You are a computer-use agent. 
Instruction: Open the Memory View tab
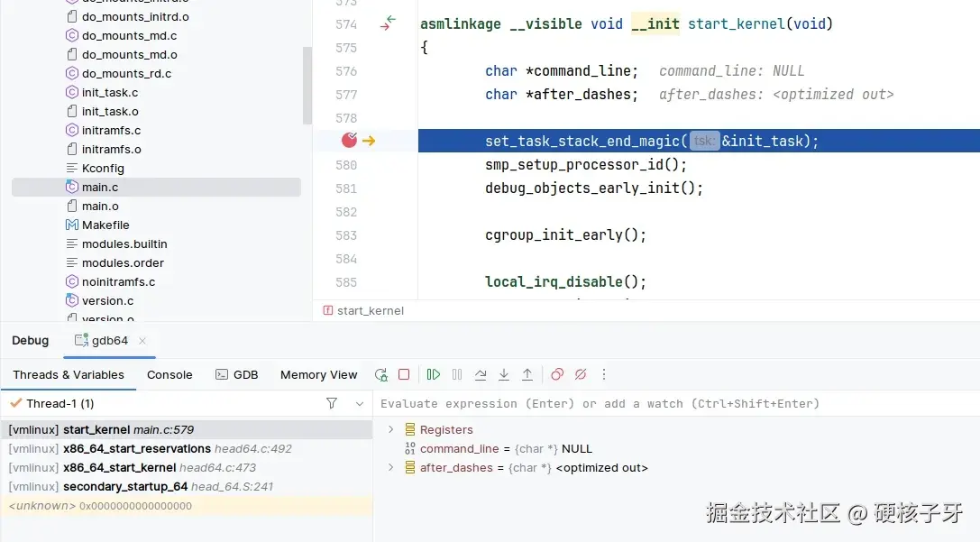(x=319, y=374)
